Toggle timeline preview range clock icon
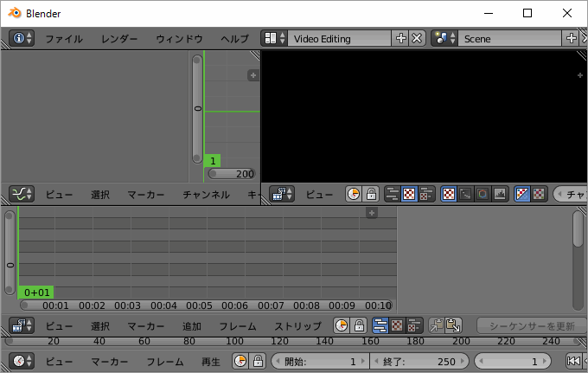This screenshot has height=373, width=588. (240, 361)
